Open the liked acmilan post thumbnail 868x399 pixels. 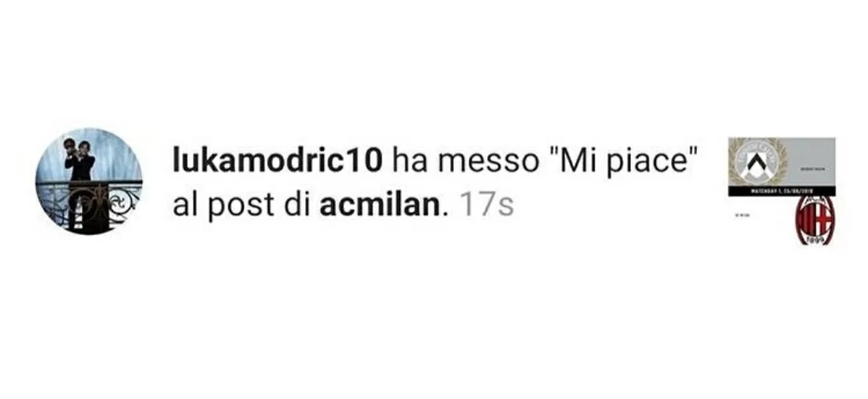coord(782,191)
